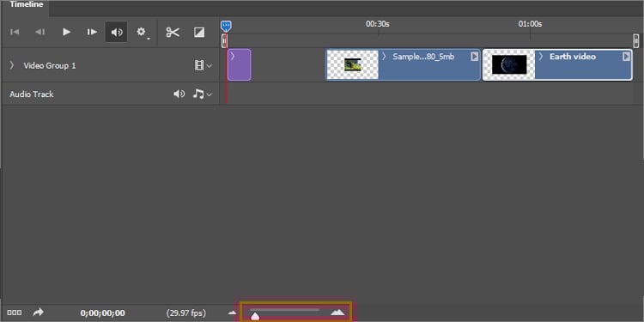
Task: Select the Audio Track label
Action: coord(32,94)
